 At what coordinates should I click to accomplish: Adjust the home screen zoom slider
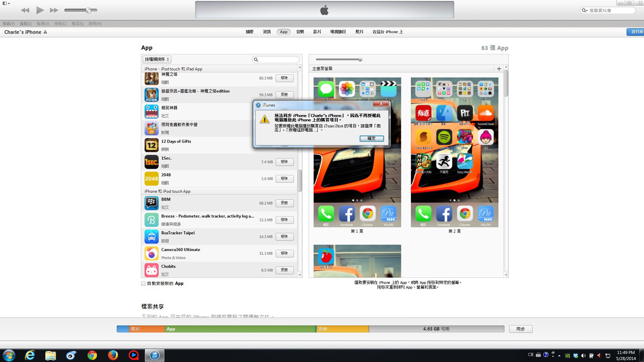click(360, 60)
